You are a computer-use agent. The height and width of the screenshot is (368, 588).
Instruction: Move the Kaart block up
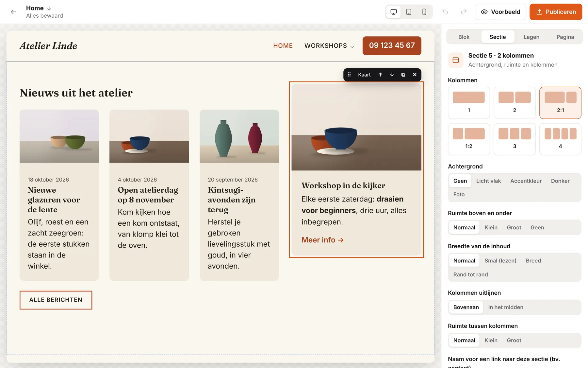[380, 75]
